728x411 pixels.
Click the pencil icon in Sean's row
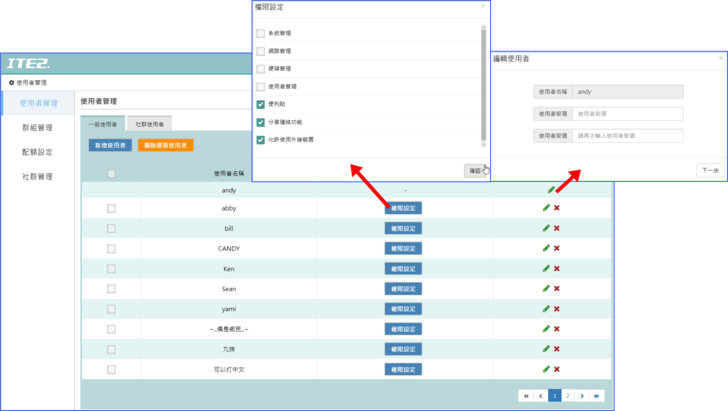coord(546,288)
